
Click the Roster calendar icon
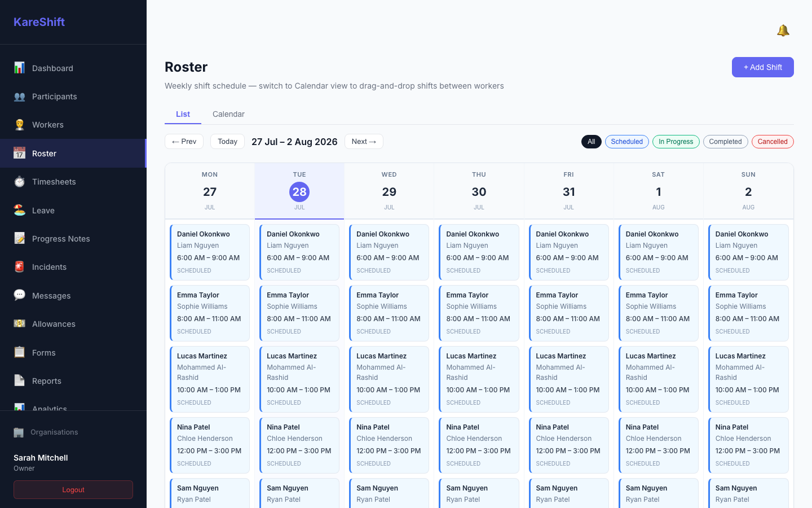(x=19, y=153)
